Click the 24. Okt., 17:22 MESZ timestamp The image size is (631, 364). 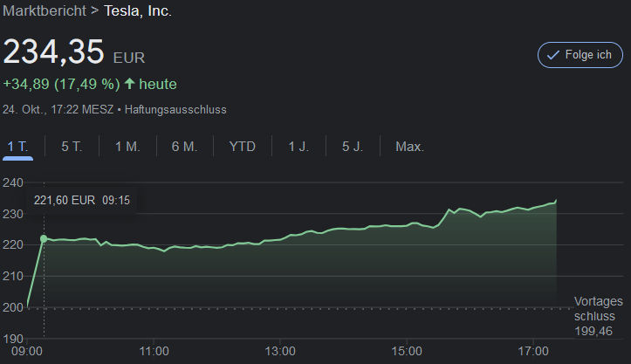58,109
